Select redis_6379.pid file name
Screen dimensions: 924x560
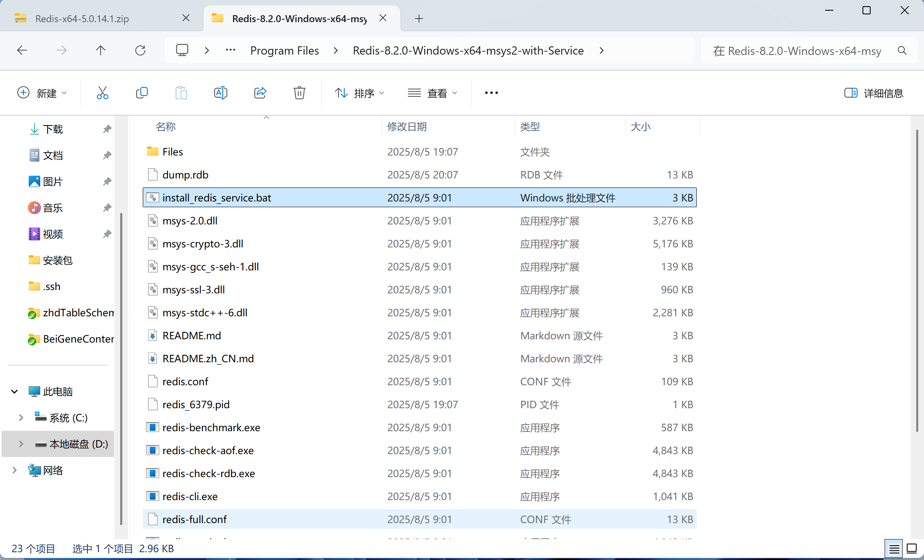coord(196,405)
